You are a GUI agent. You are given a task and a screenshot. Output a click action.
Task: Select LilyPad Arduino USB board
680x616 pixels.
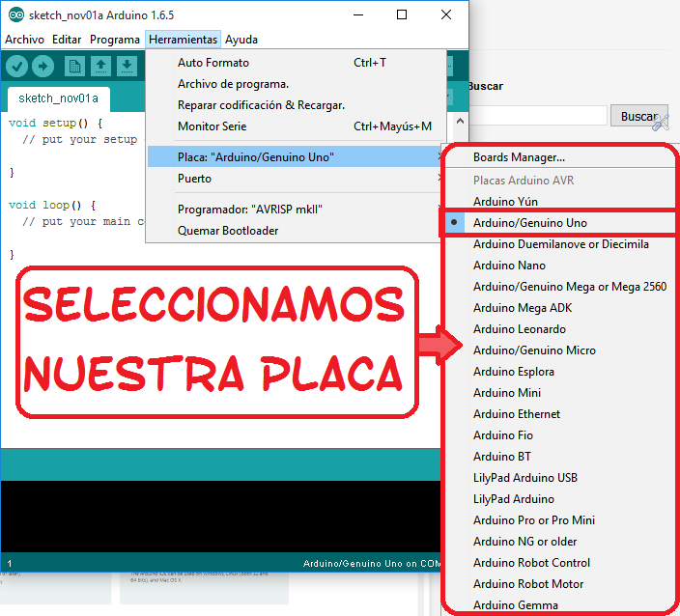[559, 478]
